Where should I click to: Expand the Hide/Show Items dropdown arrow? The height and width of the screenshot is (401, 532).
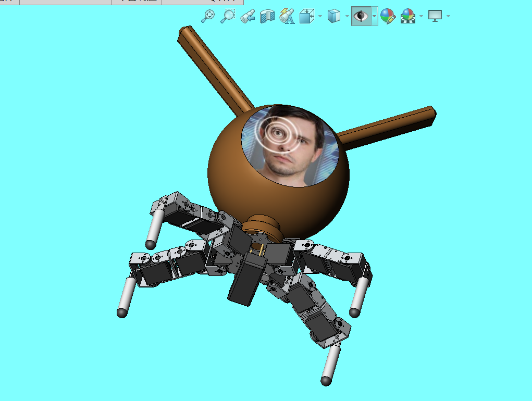[x=374, y=16]
